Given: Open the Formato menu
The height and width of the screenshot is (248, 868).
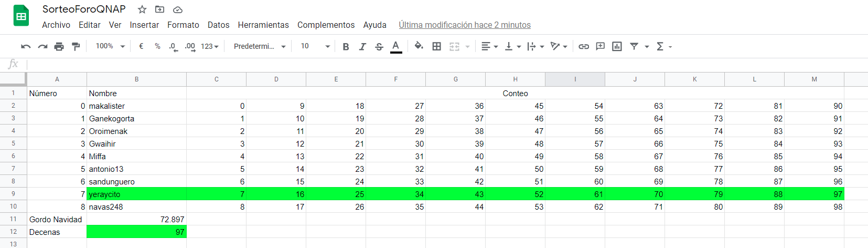Looking at the screenshot, I should tap(183, 25).
